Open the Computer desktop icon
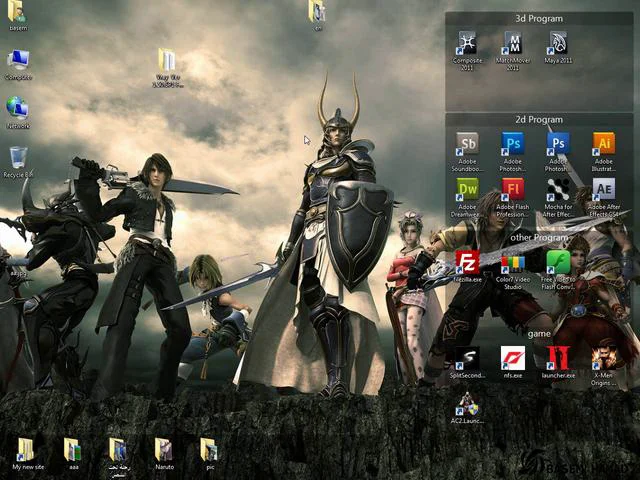The width and height of the screenshot is (640, 480). pos(18,65)
